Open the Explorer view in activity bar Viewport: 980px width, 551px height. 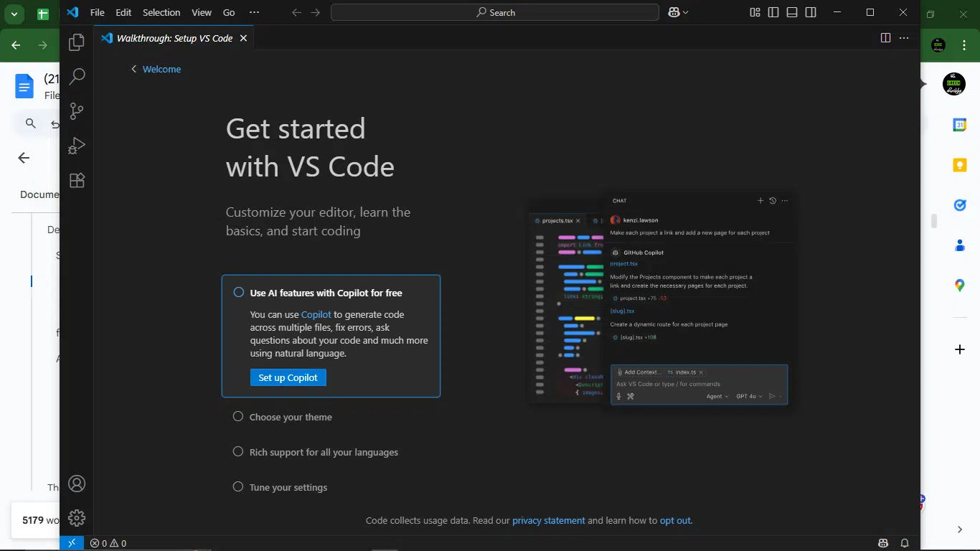[77, 43]
